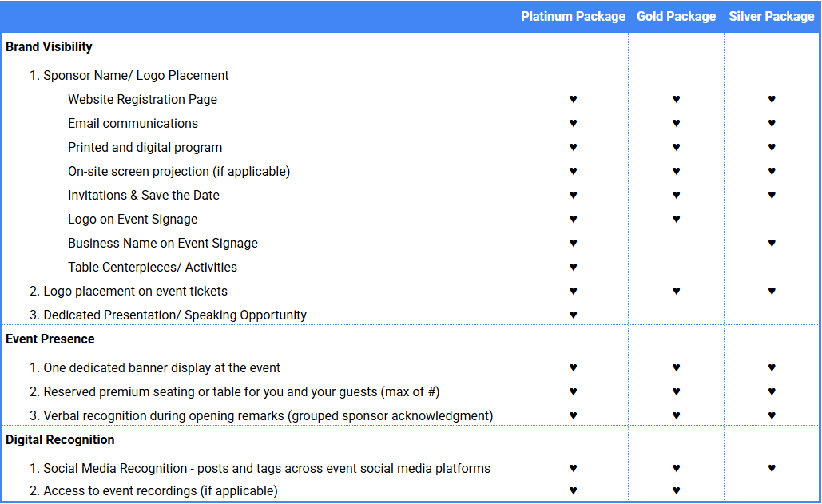Click Silver heart for Logo placement on tickets
The image size is (822, 504).
[772, 291]
